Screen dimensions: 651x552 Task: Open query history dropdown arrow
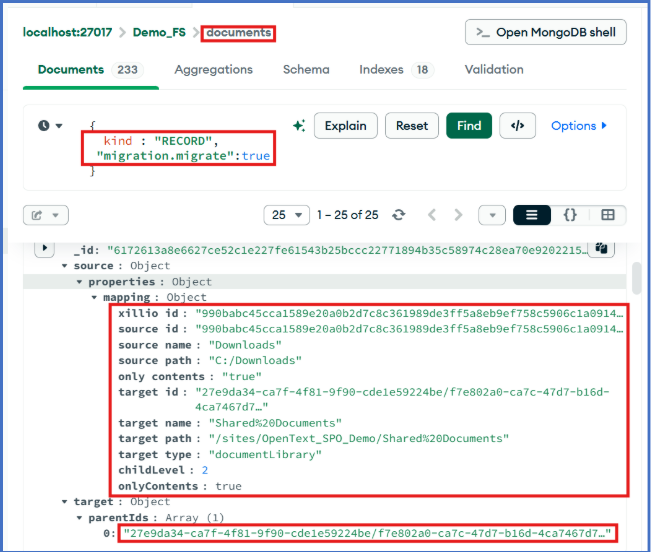[x=59, y=125]
